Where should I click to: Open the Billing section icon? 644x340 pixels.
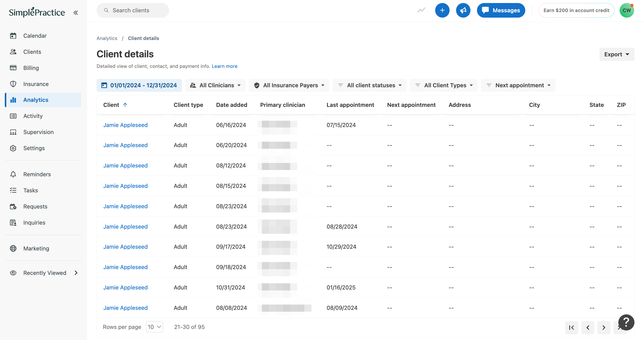pos(13,68)
